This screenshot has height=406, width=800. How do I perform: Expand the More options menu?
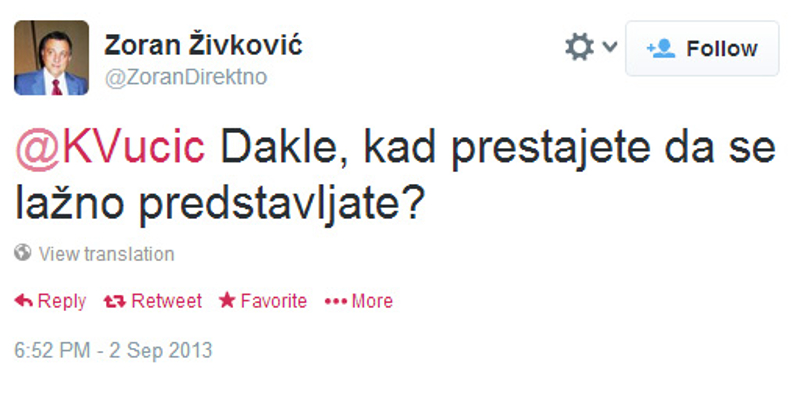[x=359, y=301]
